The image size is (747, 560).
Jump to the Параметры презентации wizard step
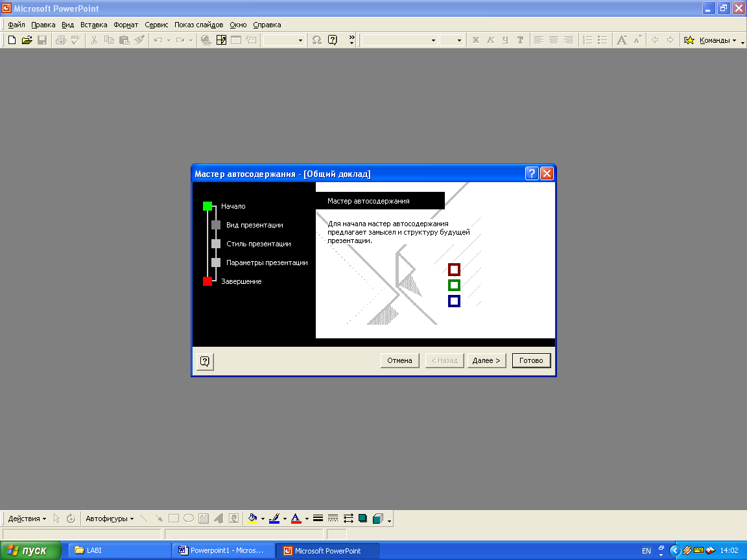tap(260, 262)
